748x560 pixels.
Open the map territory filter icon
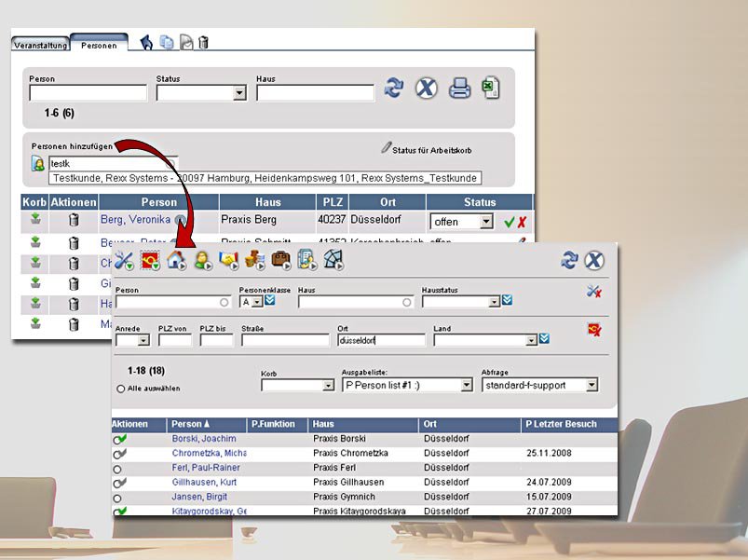[x=333, y=260]
